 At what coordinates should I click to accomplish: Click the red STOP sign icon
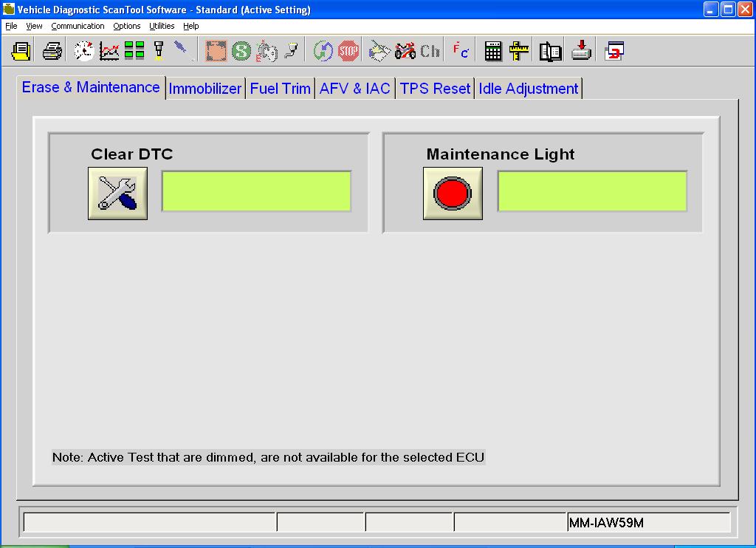coord(348,51)
